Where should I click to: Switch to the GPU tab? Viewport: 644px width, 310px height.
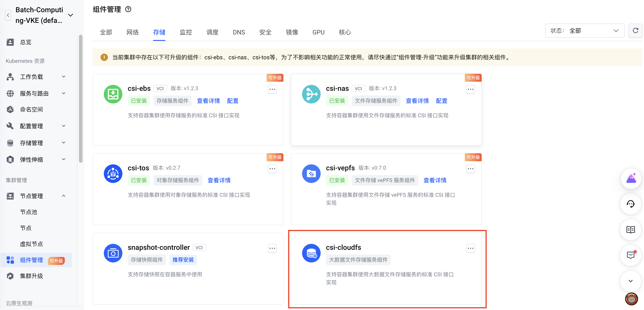[x=318, y=32]
